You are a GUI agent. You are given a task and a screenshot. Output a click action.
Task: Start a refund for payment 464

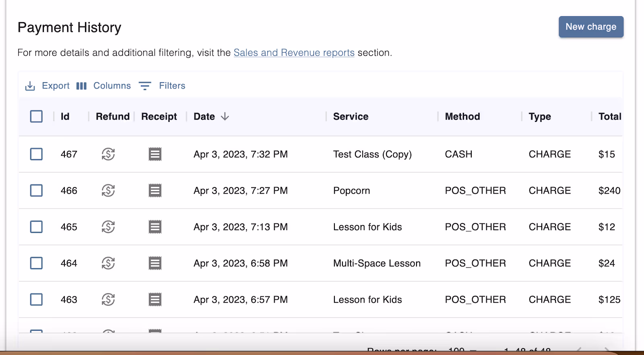(x=108, y=263)
